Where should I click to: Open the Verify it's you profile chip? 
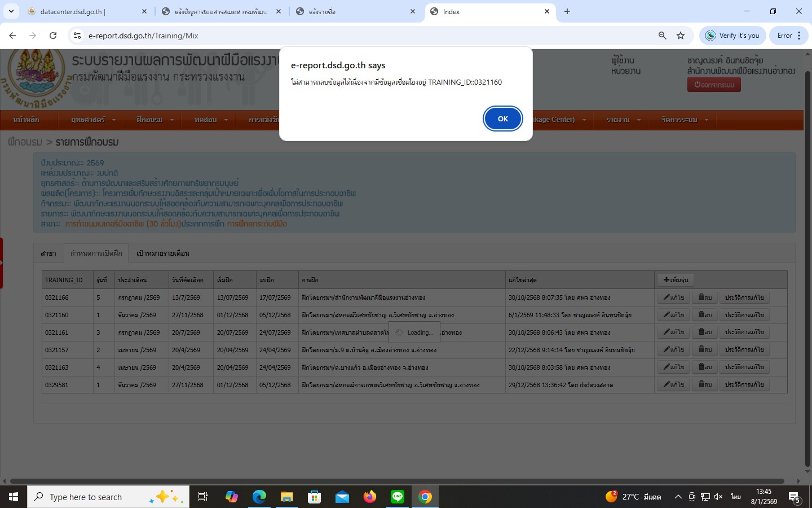(732, 36)
